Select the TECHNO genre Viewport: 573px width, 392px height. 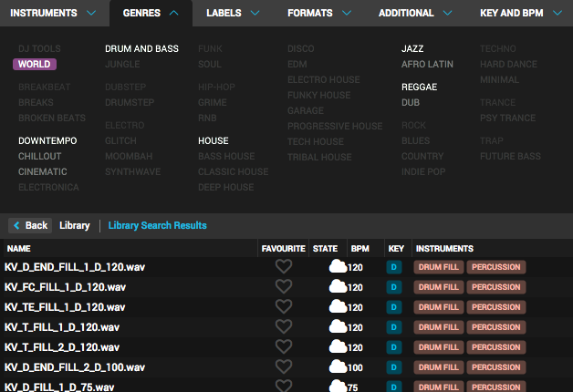498,48
